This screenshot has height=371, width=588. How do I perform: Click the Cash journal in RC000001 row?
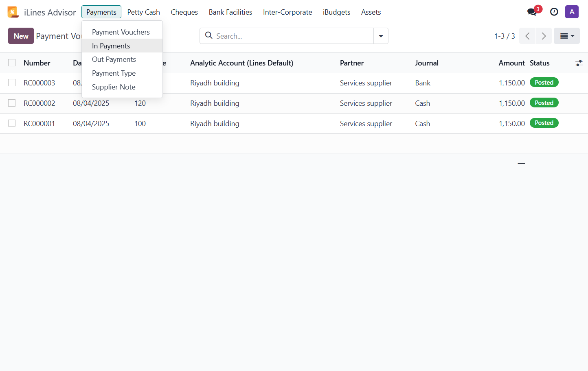click(x=423, y=124)
